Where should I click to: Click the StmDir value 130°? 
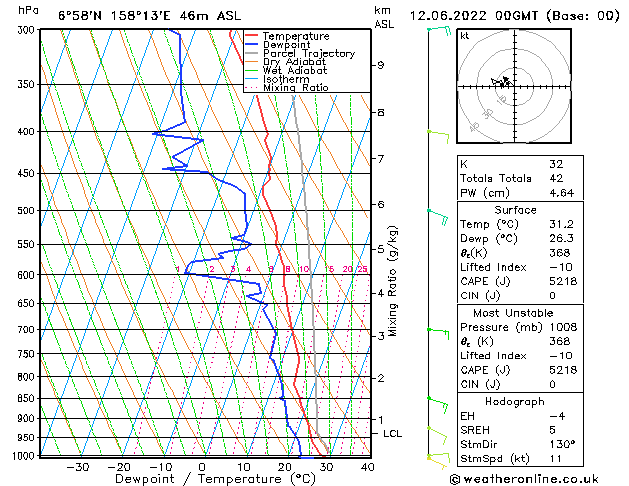click(562, 445)
